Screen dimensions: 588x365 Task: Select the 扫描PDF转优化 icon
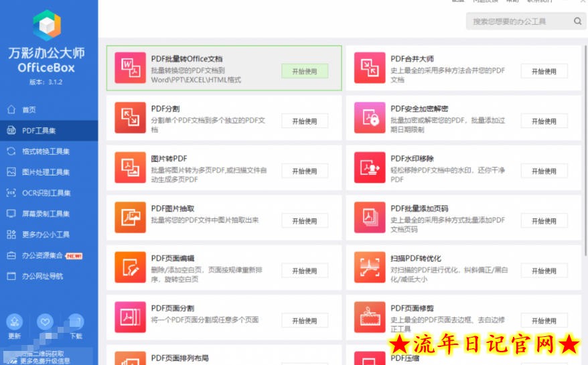[370, 267]
